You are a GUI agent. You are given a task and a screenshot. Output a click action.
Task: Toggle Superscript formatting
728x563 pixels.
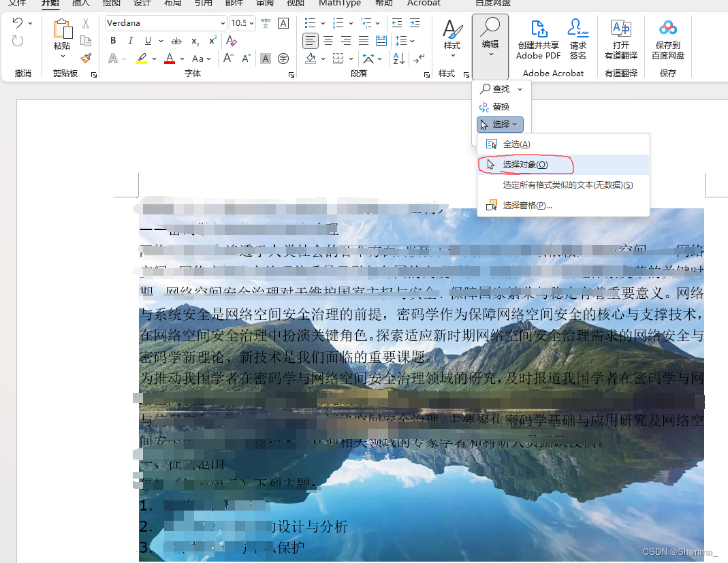[212, 41]
